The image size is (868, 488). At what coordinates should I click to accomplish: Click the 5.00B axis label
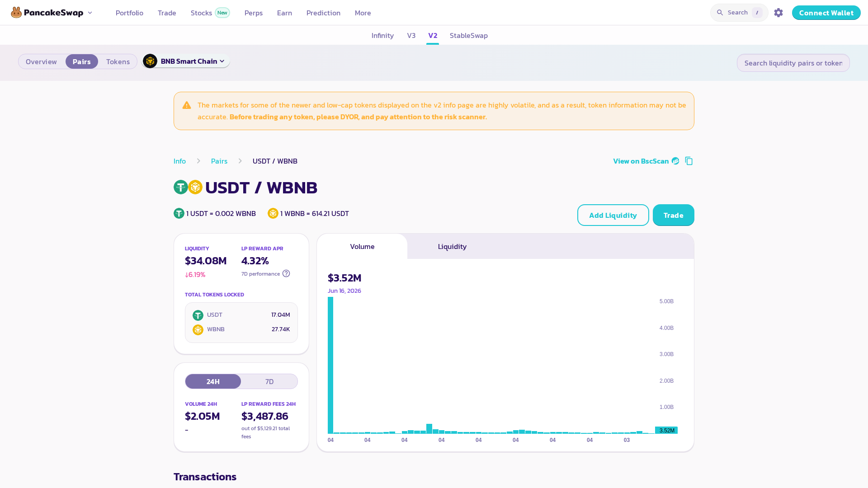coord(666,301)
